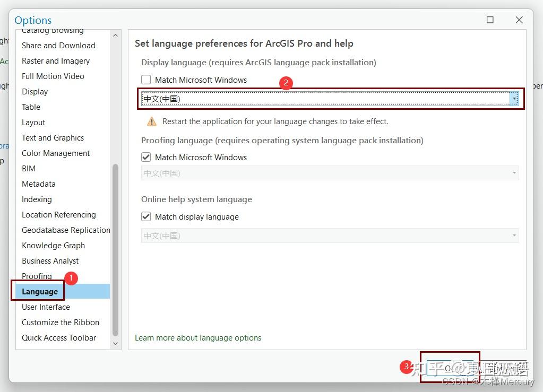Image resolution: width=543 pixels, height=392 pixels.
Task: Open the proofing language combo box
Action: (x=329, y=173)
